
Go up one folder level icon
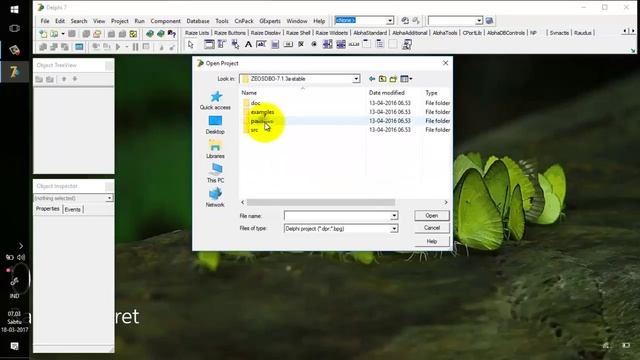pos(382,79)
